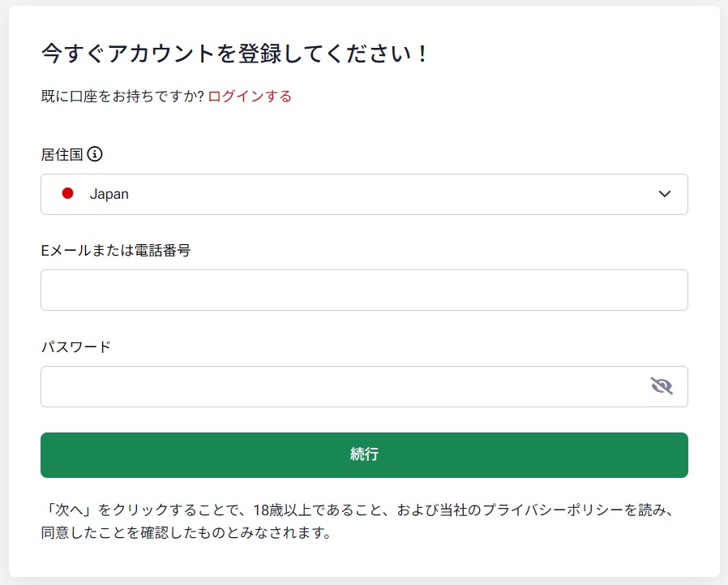Image resolution: width=728 pixels, height=585 pixels.
Task: Select the "Japan" text in the country selector
Action: point(109,194)
